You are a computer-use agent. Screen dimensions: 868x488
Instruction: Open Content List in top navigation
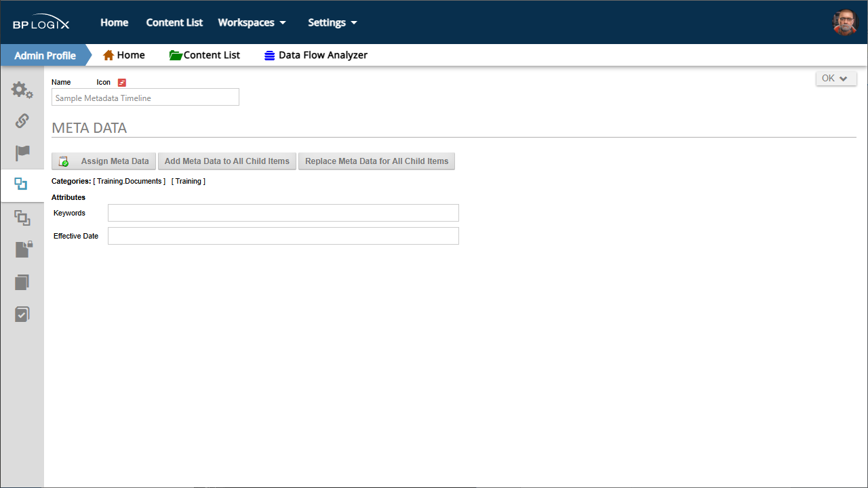[174, 22]
